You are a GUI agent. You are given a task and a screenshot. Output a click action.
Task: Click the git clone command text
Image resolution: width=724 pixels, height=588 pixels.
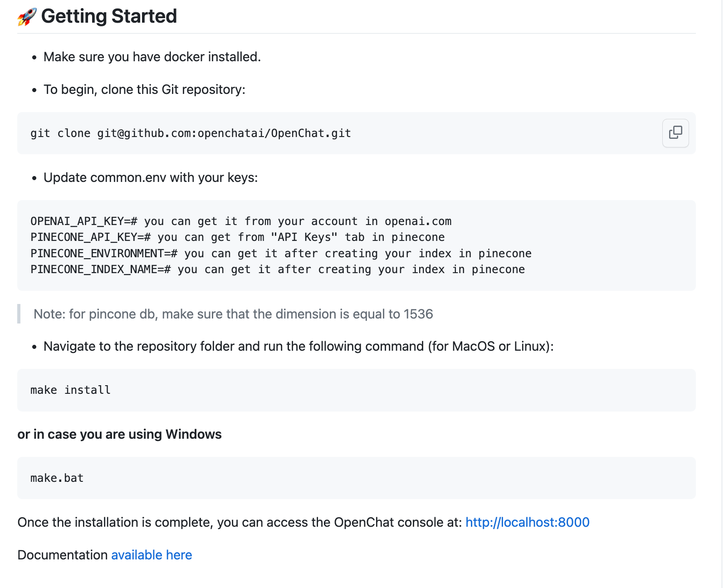(x=191, y=133)
